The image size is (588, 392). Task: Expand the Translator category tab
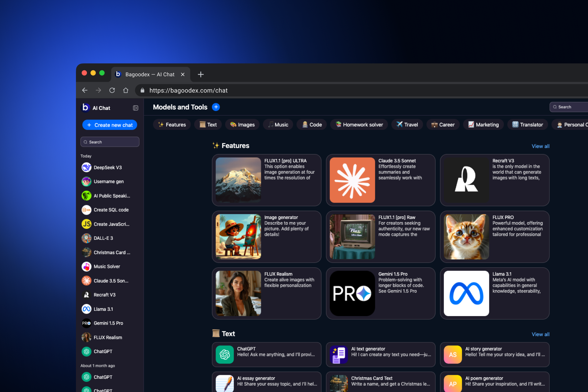click(x=527, y=125)
